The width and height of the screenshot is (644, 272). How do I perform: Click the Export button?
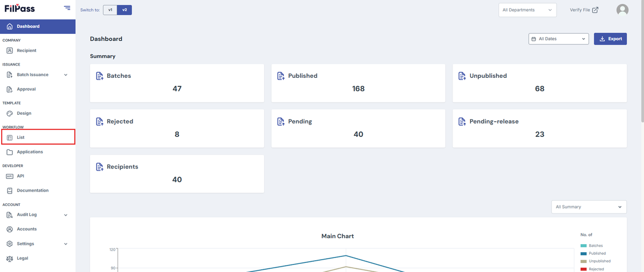click(610, 39)
